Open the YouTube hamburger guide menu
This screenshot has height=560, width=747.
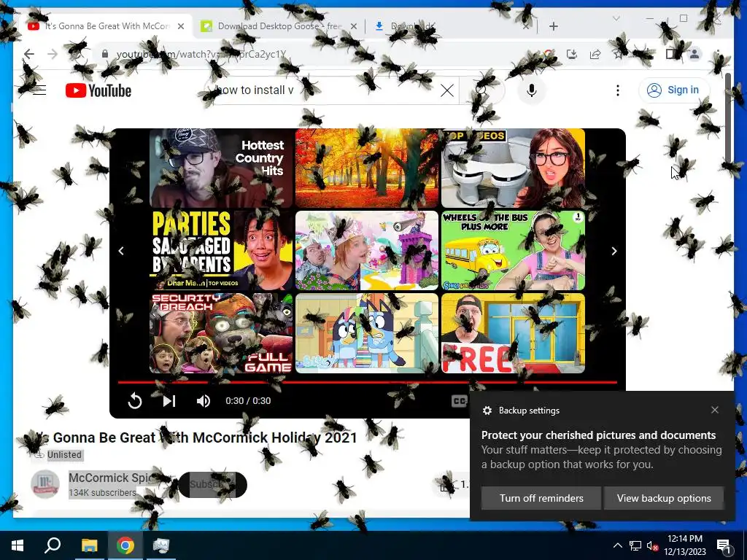(x=39, y=90)
